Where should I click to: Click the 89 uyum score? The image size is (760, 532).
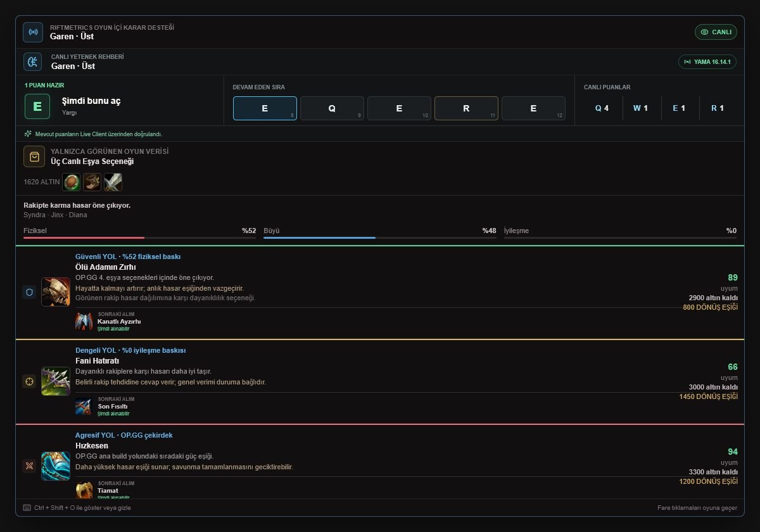pos(733,277)
